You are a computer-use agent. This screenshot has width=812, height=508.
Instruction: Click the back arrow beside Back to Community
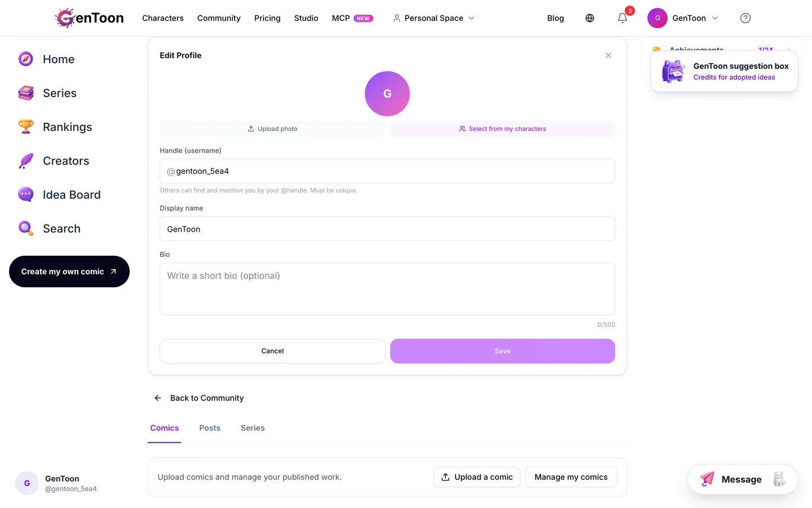point(158,398)
